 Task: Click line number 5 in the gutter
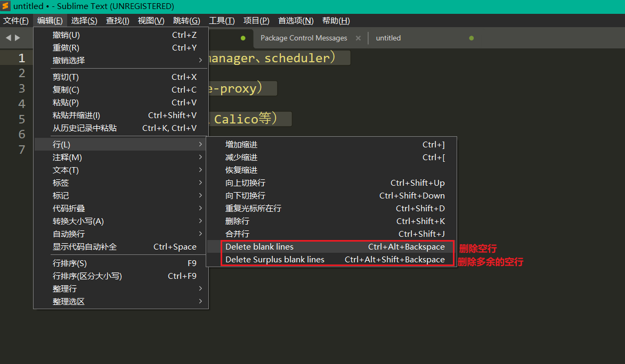22,119
